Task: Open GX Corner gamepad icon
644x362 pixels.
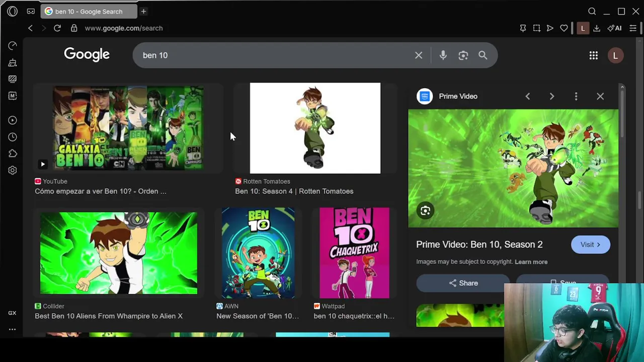Action: tap(31, 11)
